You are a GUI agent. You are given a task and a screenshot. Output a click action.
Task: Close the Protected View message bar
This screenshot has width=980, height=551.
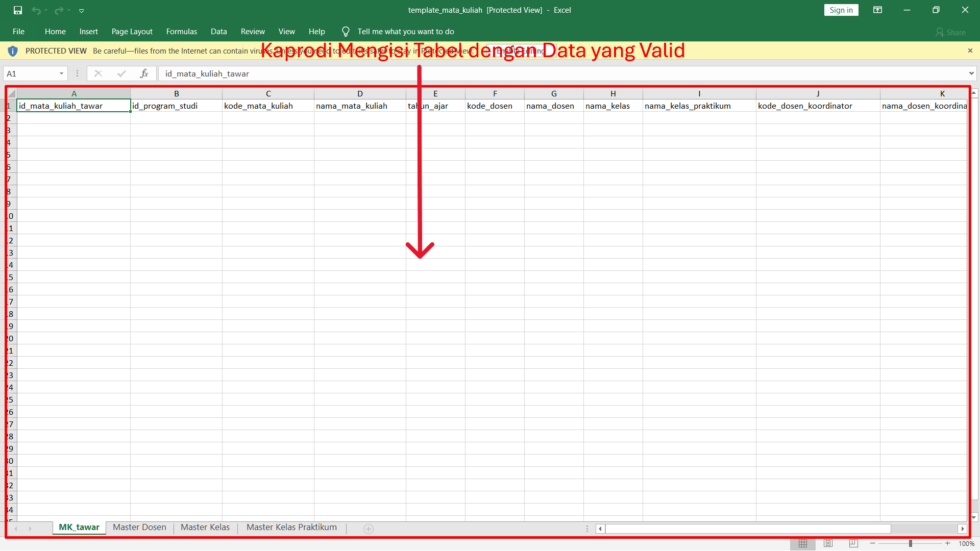coord(970,51)
